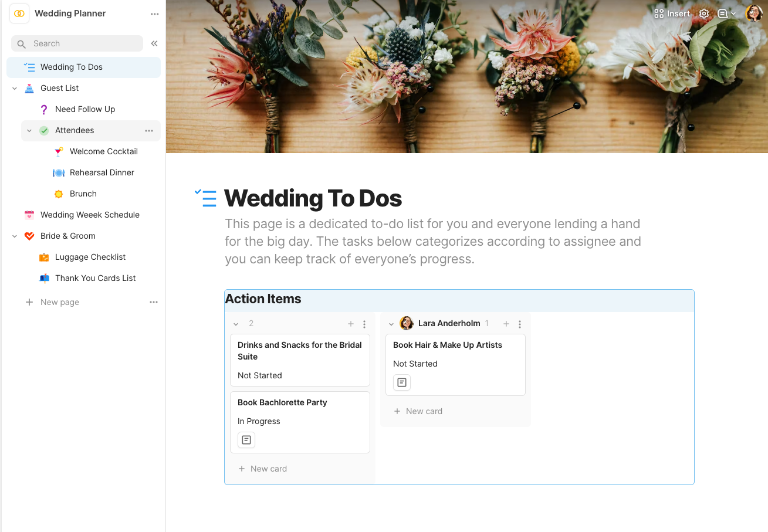Open the New page more options menu

[x=154, y=302]
